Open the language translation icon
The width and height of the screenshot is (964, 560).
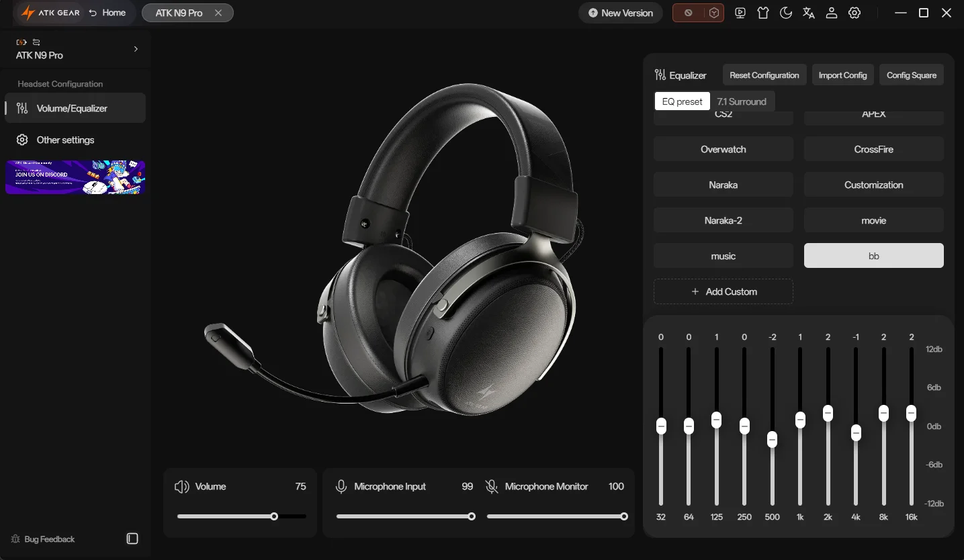(809, 13)
